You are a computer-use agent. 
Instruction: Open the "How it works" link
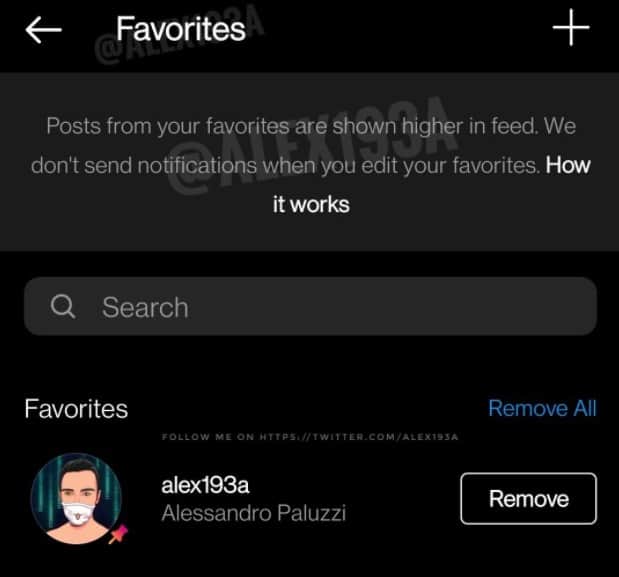point(311,204)
